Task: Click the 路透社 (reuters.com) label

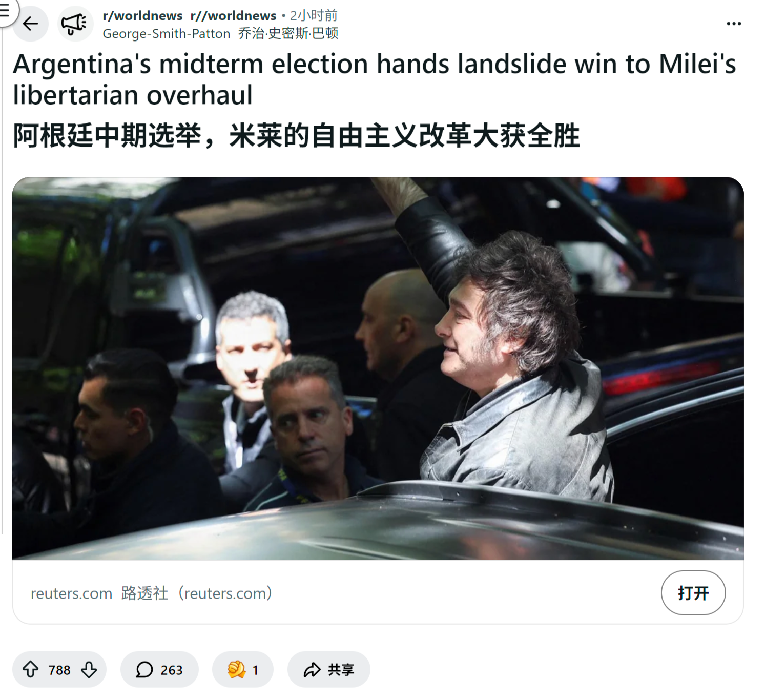Action: 197,593
